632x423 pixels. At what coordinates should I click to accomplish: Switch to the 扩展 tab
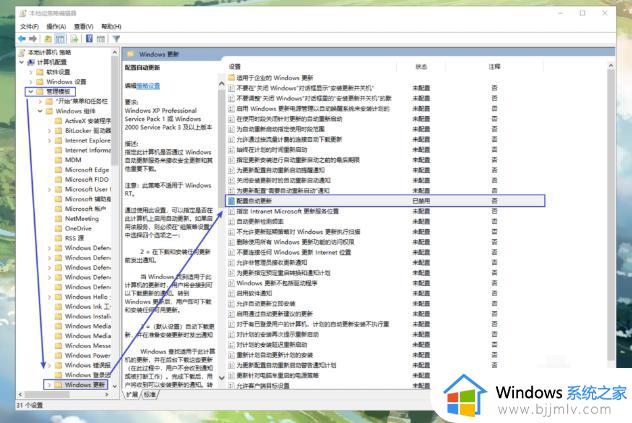click(132, 394)
